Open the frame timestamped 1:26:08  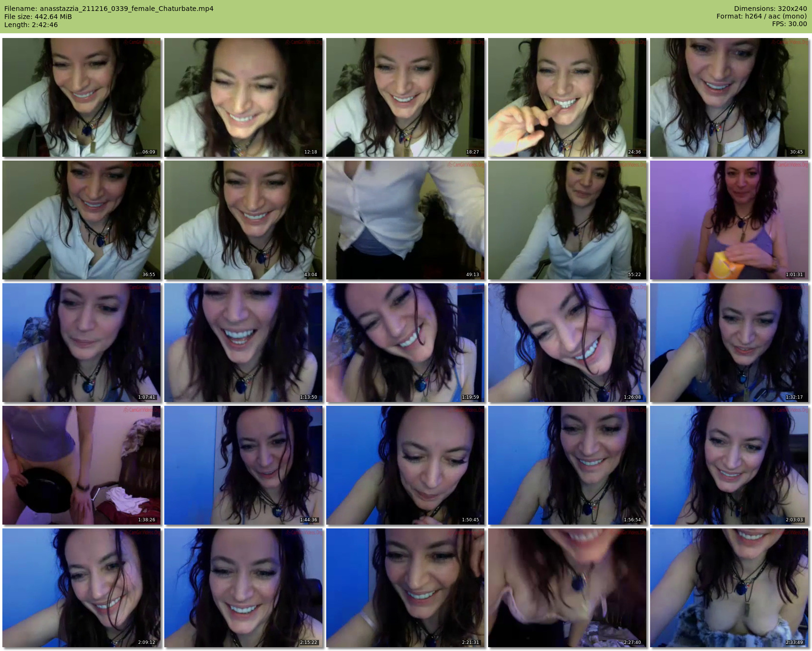567,343
